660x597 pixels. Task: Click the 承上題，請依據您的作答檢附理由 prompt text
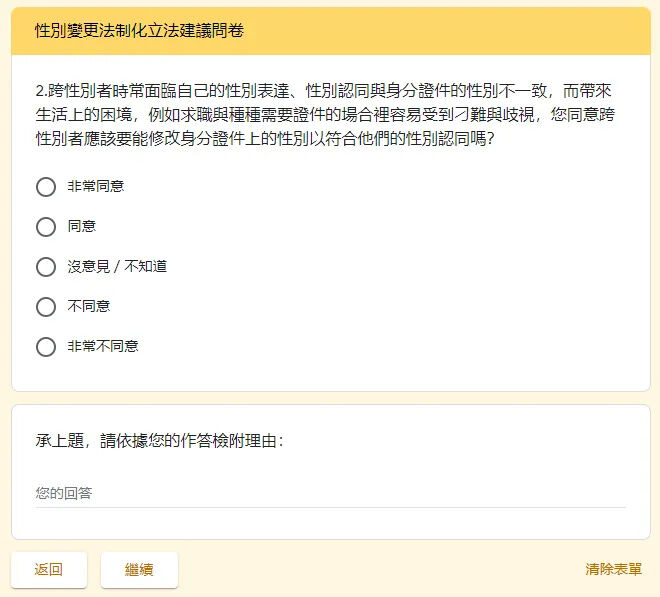coord(160,441)
